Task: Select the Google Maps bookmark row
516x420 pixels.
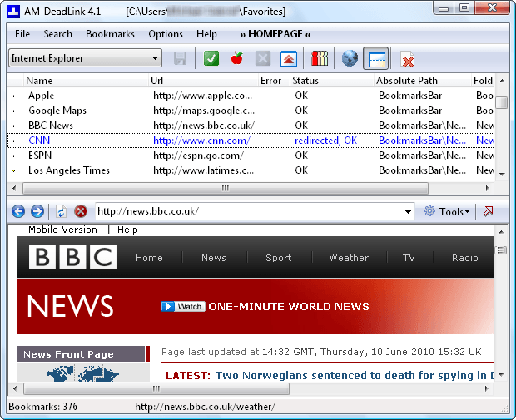Action: coord(251,111)
